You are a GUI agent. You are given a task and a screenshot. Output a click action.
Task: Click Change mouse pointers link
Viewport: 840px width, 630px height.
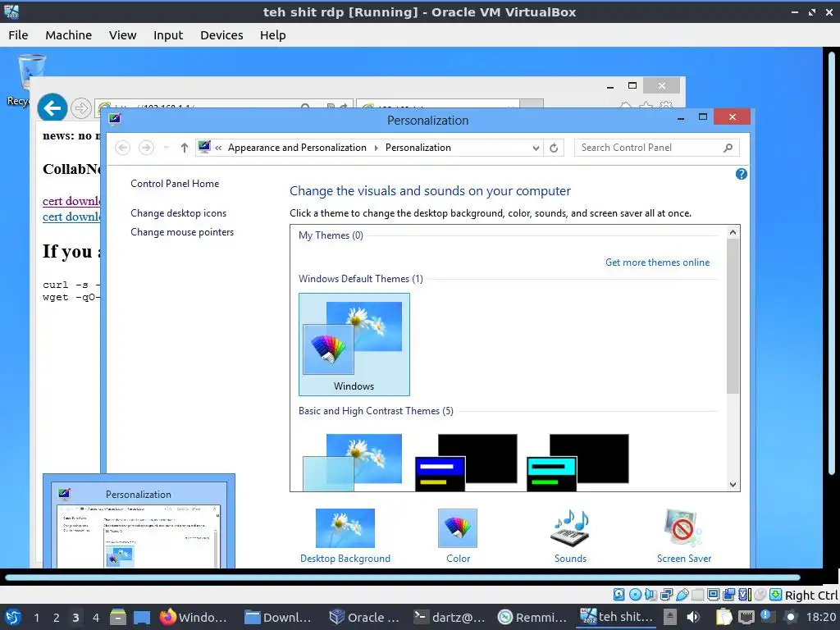[x=182, y=232]
